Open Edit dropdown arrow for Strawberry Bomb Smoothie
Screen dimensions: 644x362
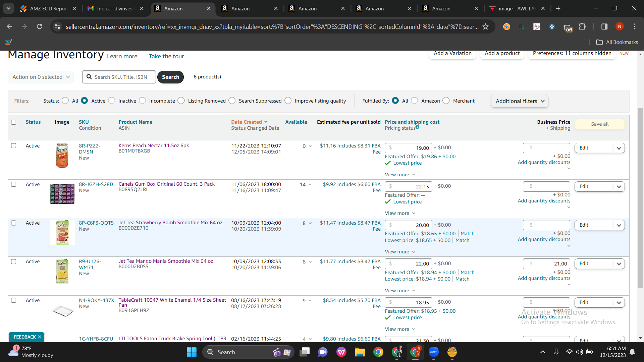coord(619,225)
